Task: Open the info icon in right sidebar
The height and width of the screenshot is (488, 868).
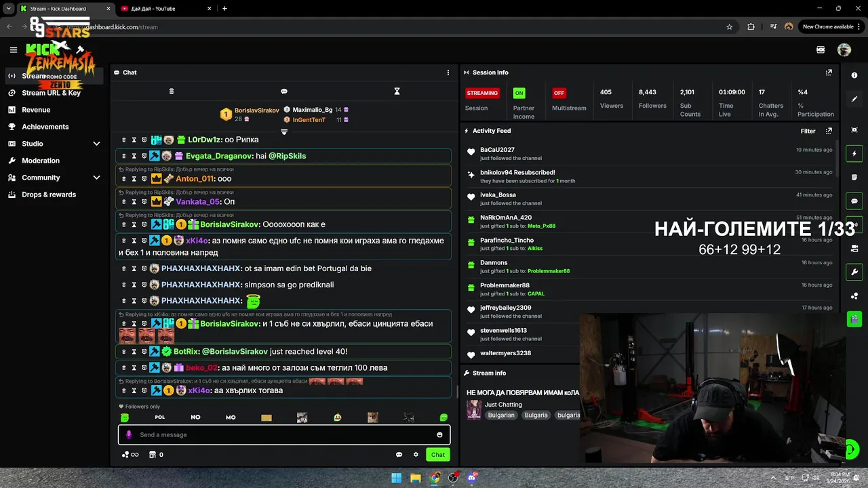Action: 854,75
